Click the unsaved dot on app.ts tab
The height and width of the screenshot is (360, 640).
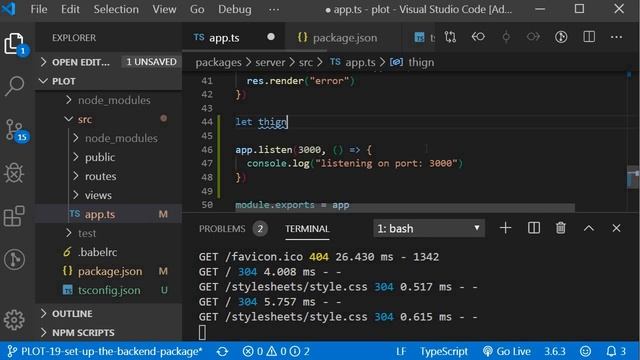click(271, 37)
